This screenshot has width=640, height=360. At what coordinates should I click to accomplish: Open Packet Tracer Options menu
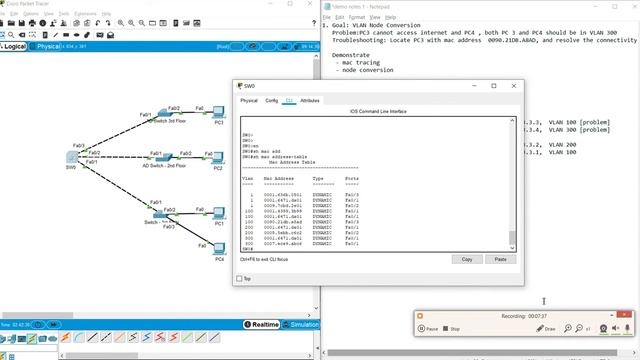click(31, 13)
